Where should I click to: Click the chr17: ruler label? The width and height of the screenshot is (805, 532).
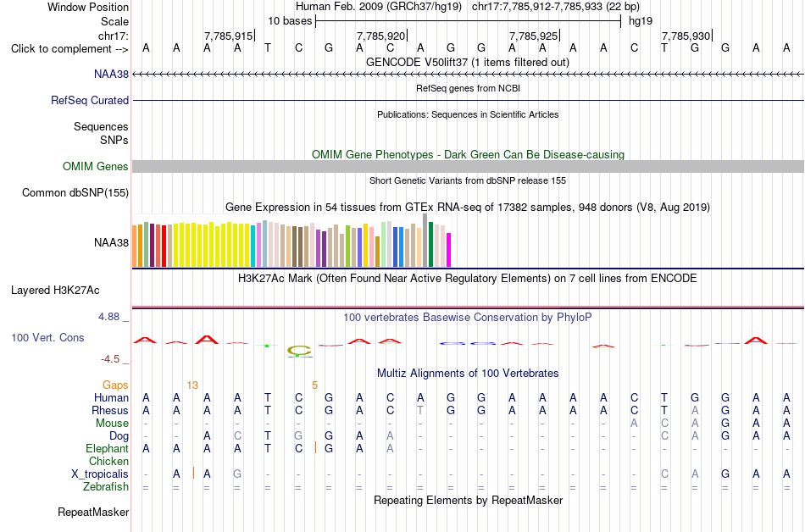(114, 36)
